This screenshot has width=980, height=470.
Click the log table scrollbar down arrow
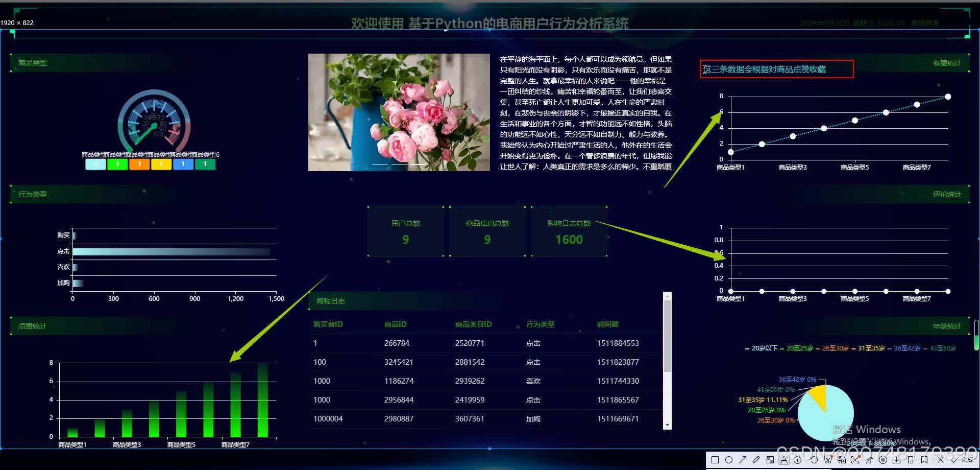point(667,425)
